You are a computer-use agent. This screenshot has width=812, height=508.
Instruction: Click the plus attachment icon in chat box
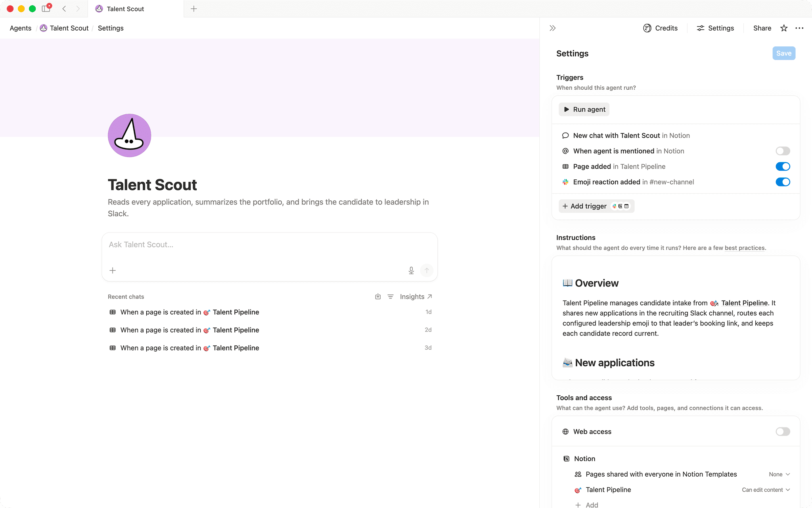click(113, 270)
